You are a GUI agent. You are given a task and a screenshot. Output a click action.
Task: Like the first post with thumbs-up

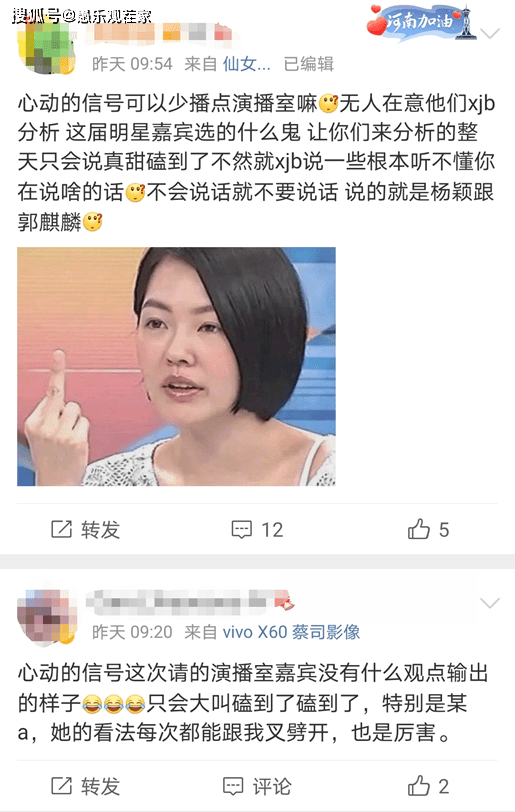(x=419, y=529)
